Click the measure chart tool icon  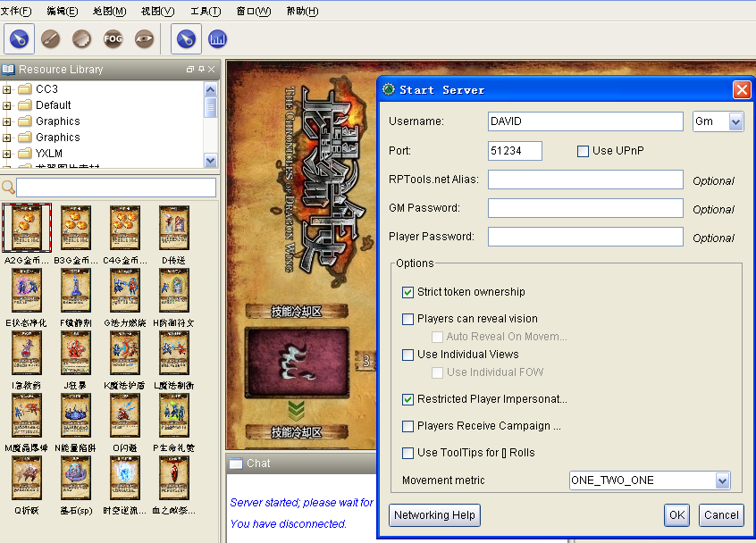pyautogui.click(x=217, y=39)
